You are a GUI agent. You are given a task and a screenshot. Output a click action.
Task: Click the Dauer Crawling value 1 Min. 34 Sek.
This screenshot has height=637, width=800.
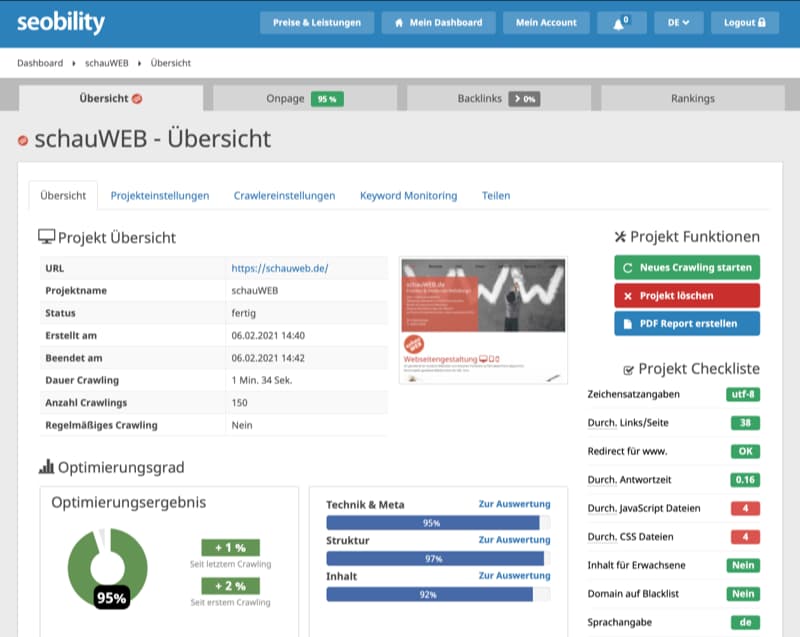tap(262, 380)
